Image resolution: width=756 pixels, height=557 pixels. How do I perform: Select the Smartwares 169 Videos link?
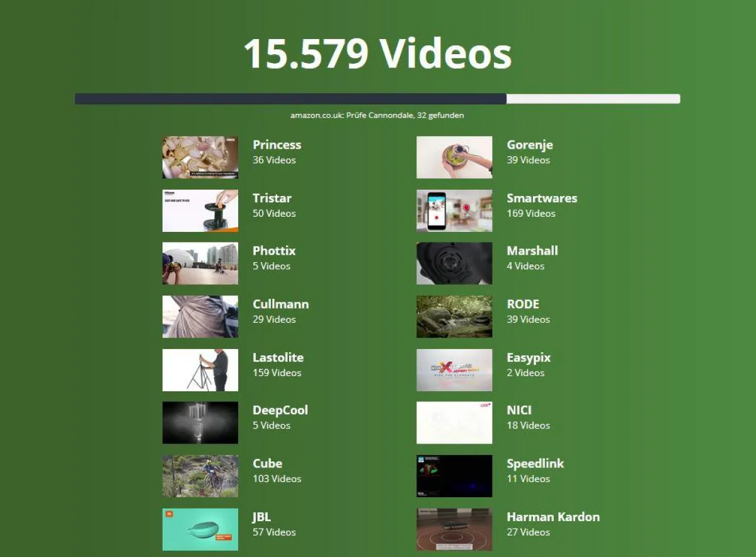[531, 213]
